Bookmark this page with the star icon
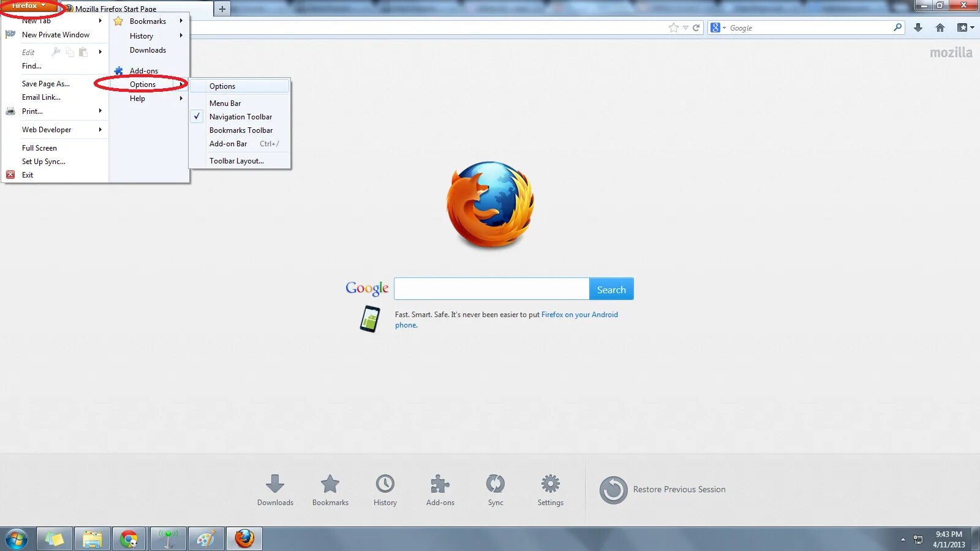Screen dimensions: 980x551 click(x=674, y=28)
